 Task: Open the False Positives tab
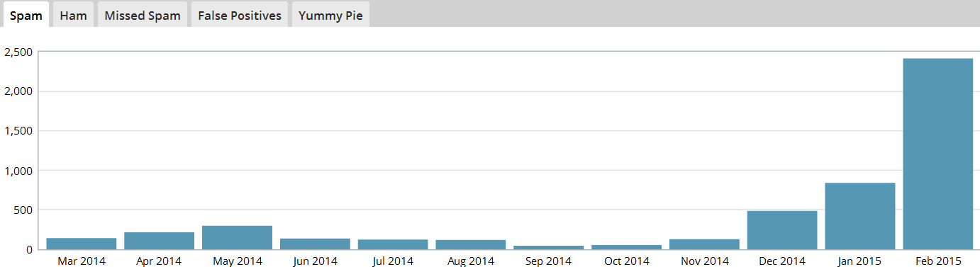pos(240,15)
